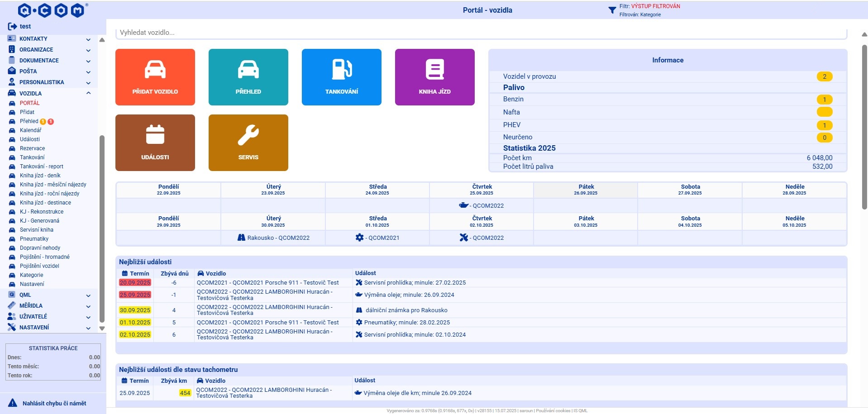
Task: Click the sidebar scrollbar down arrow
Action: click(102, 328)
